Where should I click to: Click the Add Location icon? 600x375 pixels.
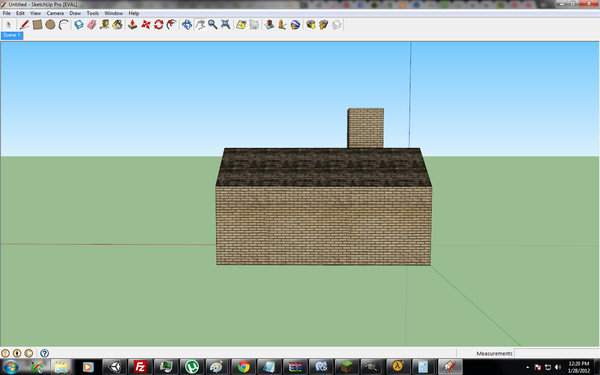pos(241,25)
